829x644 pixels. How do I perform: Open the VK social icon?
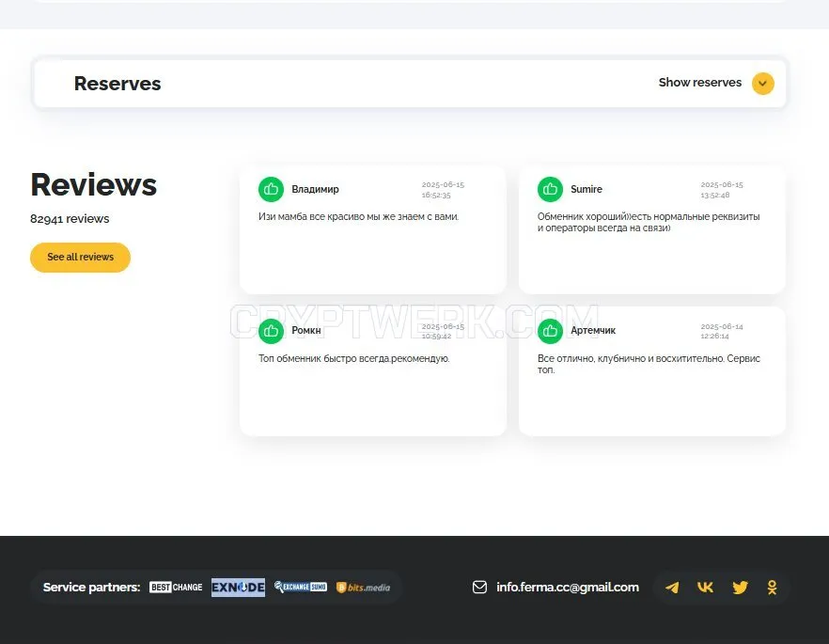point(705,588)
